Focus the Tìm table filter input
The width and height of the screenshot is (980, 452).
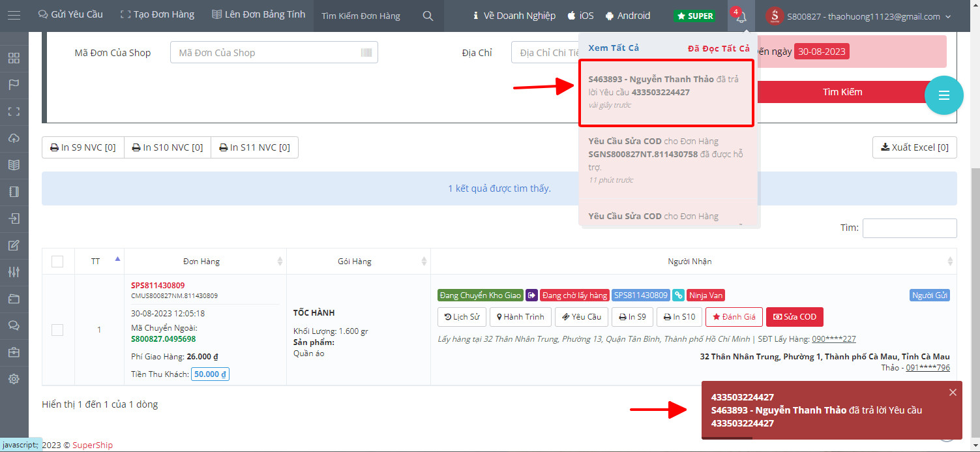coord(910,228)
